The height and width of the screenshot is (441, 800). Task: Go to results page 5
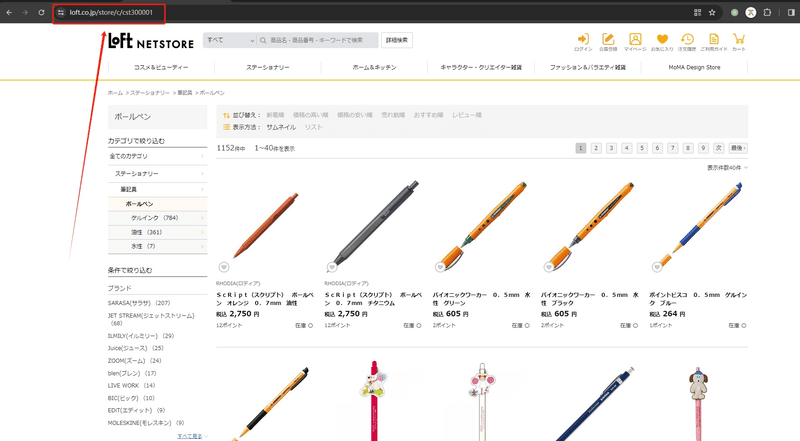[642, 148]
